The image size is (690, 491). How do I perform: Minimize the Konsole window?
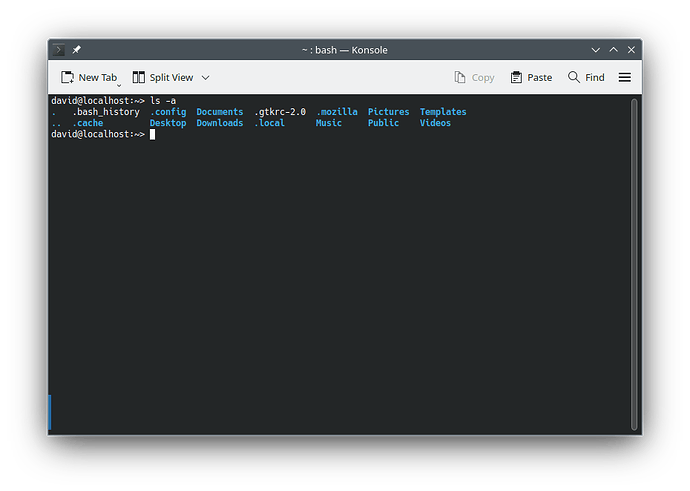click(596, 50)
